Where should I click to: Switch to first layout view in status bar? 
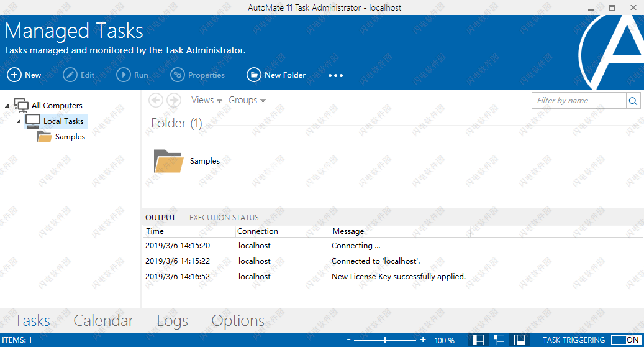coord(478,340)
